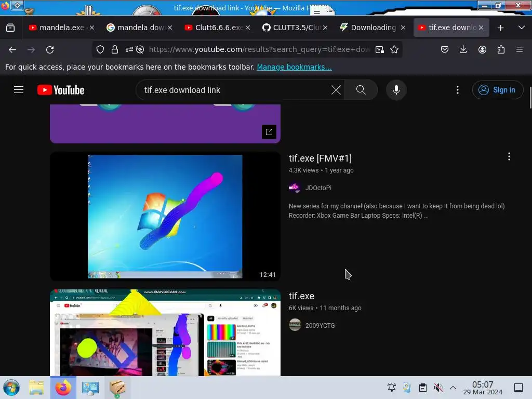This screenshot has height=399, width=532.
Task: Close the Downloading tab
Action: [x=403, y=28]
